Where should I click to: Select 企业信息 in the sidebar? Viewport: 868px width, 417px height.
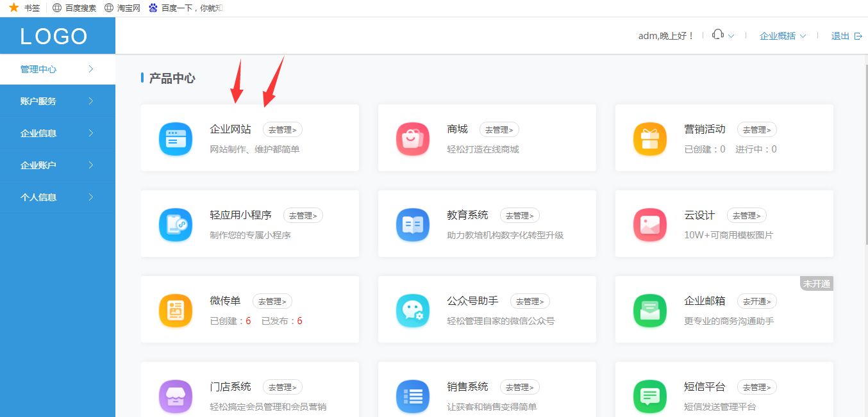pyautogui.click(x=58, y=133)
